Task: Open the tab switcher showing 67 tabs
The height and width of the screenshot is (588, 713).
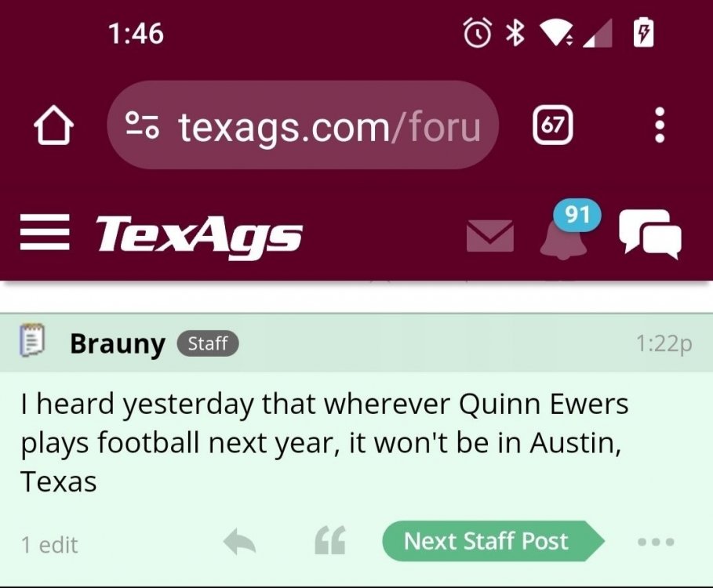Action: pos(553,125)
